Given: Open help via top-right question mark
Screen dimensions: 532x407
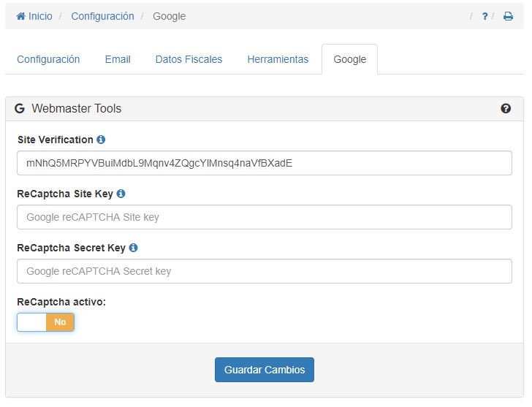Looking at the screenshot, I should [484, 16].
